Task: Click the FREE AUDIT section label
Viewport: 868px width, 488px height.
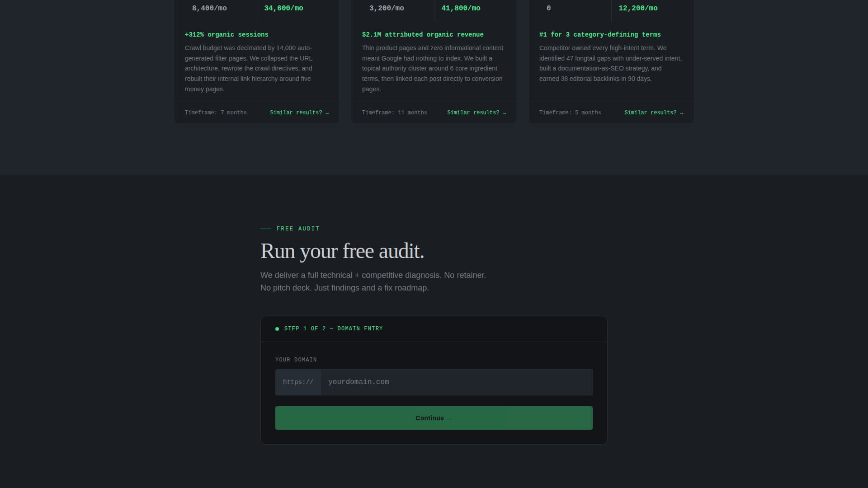Action: click(298, 229)
